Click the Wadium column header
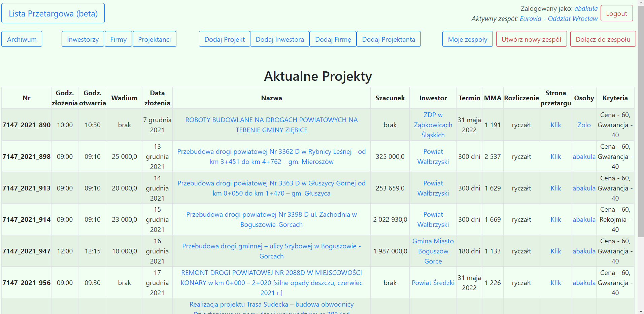This screenshot has width=644, height=314. pos(124,98)
